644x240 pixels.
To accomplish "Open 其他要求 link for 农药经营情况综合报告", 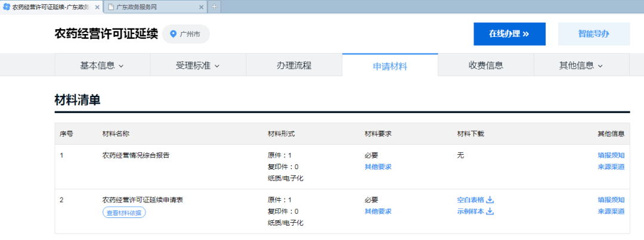I will point(378,167).
